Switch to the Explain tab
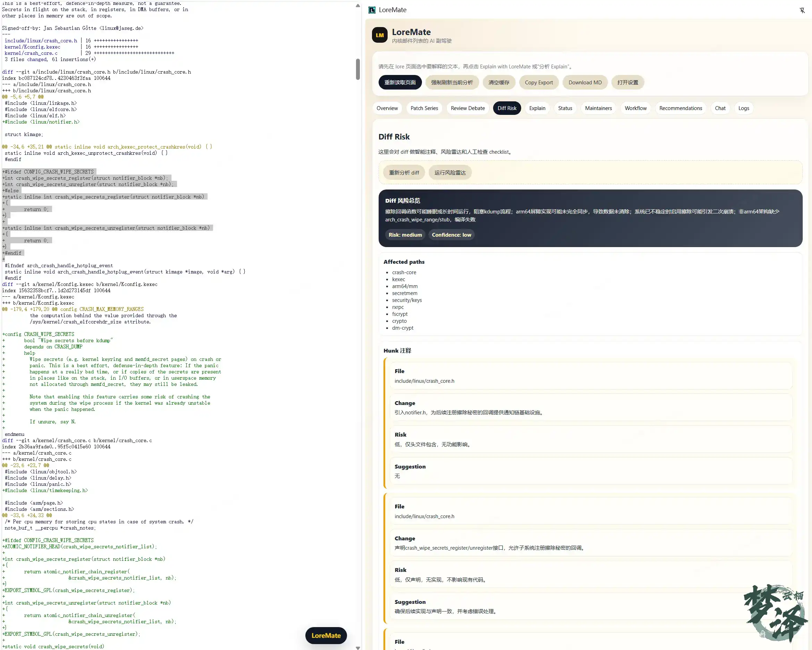 pos(537,108)
